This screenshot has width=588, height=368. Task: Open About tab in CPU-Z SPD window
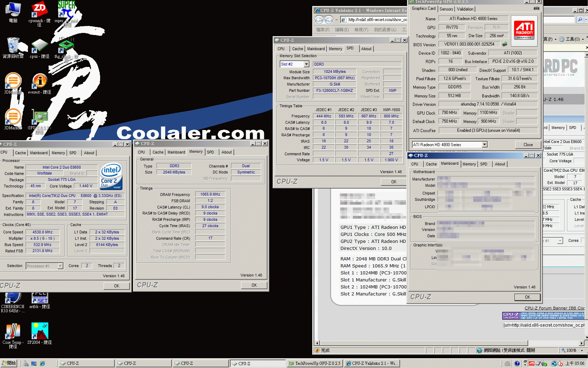point(366,49)
